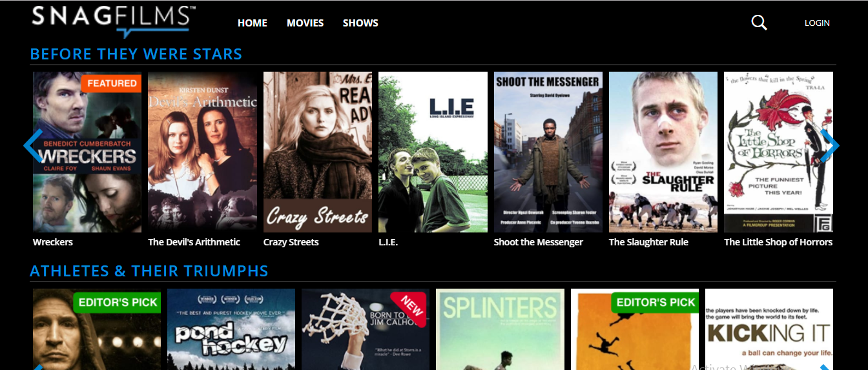Open The Little Shop of Horrors poster
The image size is (868, 370).
pos(778,152)
